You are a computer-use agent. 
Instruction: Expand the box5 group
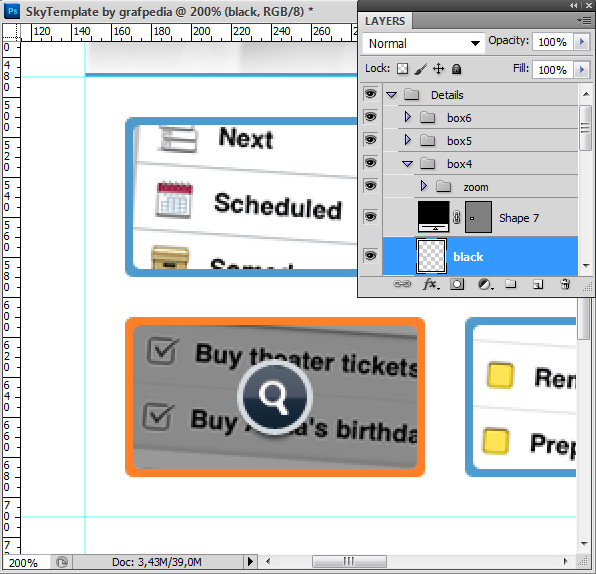(x=407, y=140)
